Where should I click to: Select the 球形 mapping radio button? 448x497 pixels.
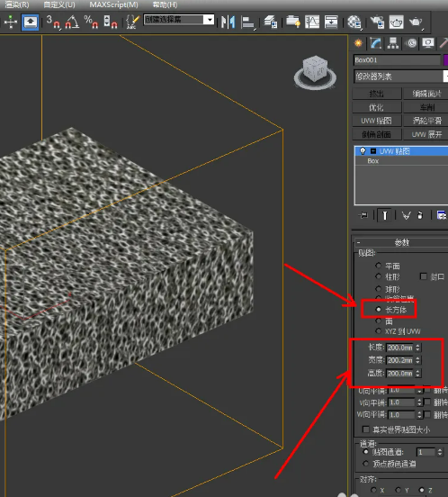(x=379, y=289)
